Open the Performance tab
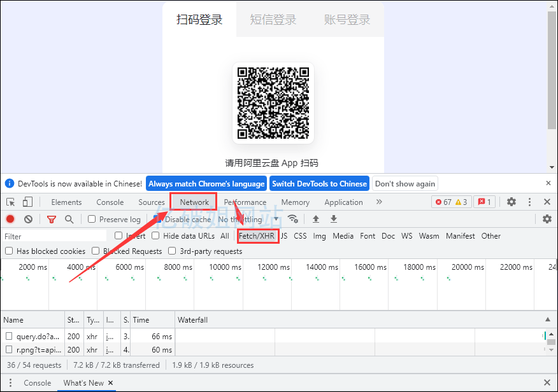This screenshot has width=558, height=392. click(x=245, y=202)
